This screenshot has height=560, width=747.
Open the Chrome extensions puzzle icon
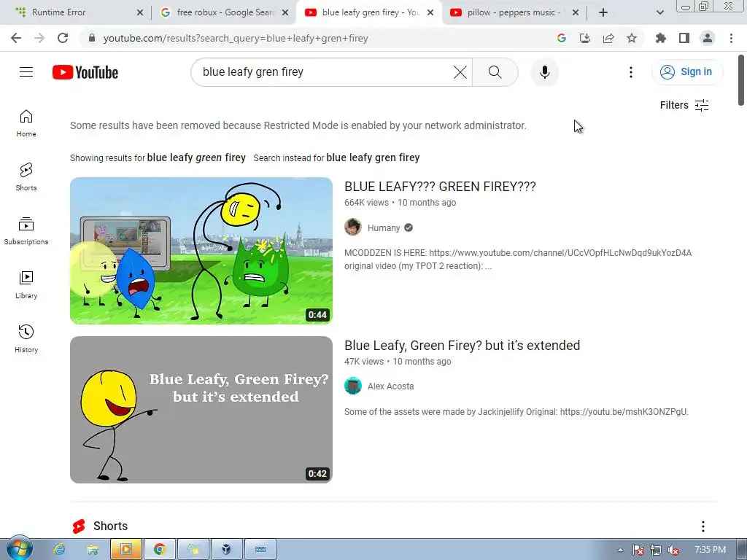[661, 38]
